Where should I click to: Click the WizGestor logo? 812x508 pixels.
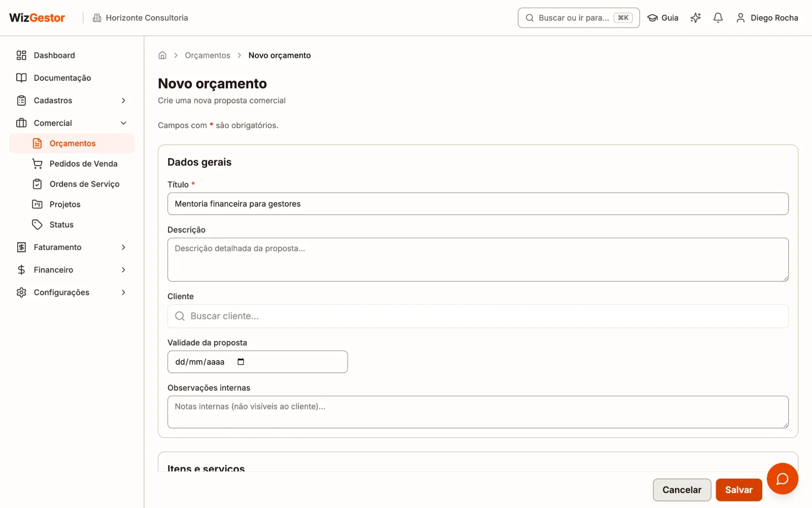(37, 18)
